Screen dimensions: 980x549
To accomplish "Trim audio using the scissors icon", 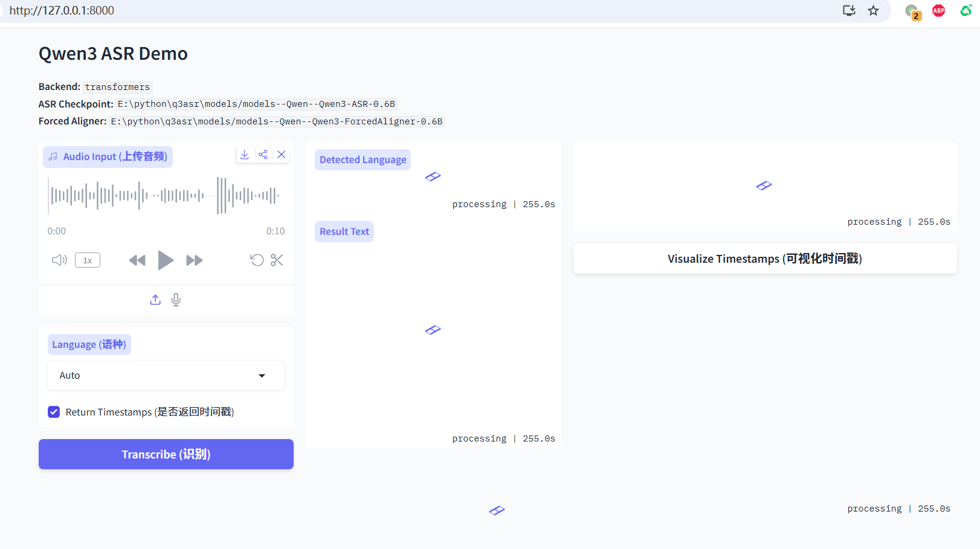I will (277, 260).
